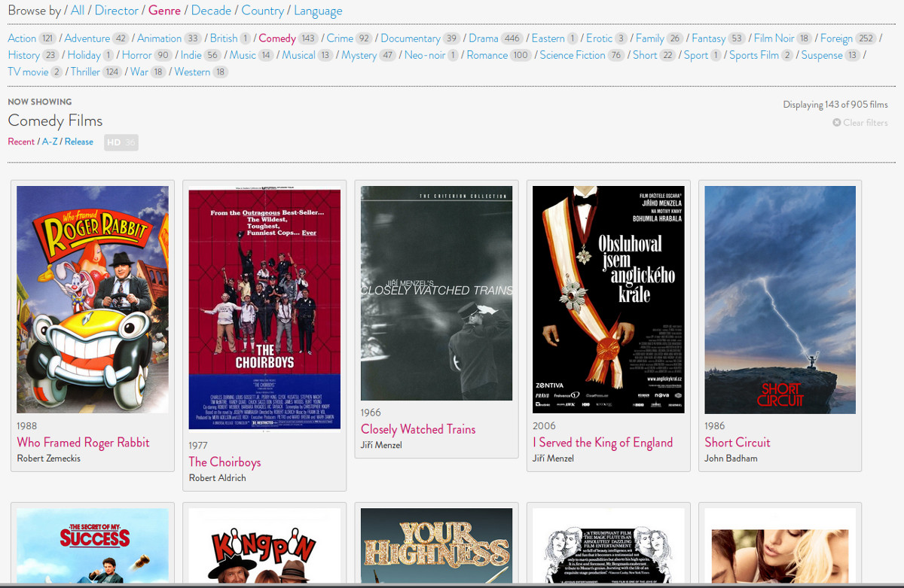This screenshot has width=904, height=588.
Task: Open The Choirboys poster
Action: click(x=264, y=309)
